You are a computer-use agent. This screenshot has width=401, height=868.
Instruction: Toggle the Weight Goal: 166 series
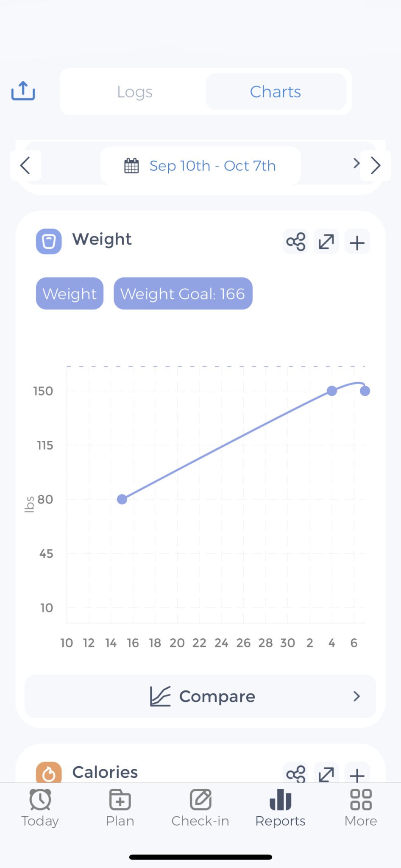tap(183, 293)
